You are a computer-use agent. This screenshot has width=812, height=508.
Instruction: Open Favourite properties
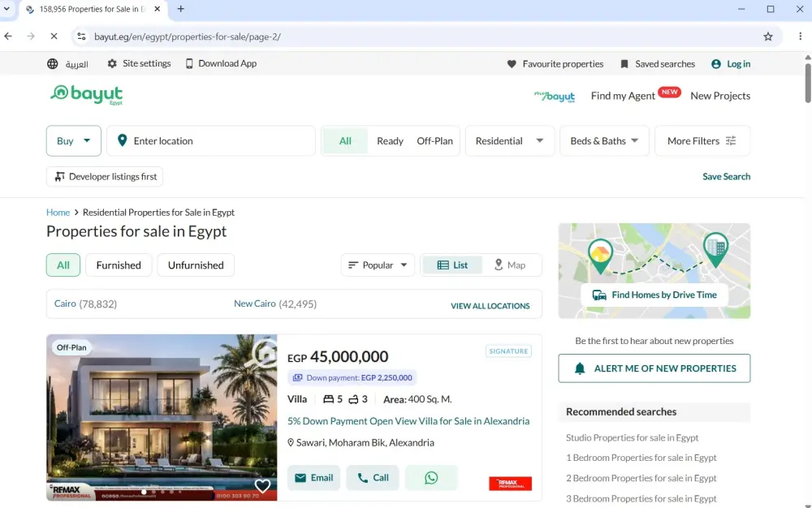pyautogui.click(x=563, y=64)
